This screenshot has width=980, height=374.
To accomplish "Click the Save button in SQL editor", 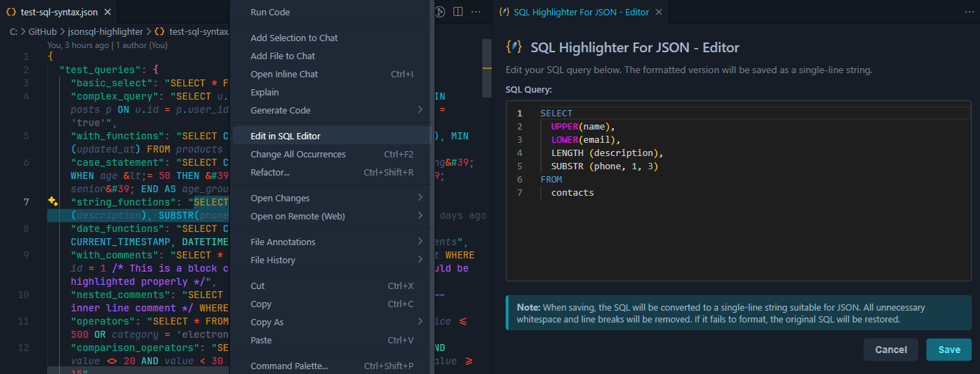I will point(949,350).
